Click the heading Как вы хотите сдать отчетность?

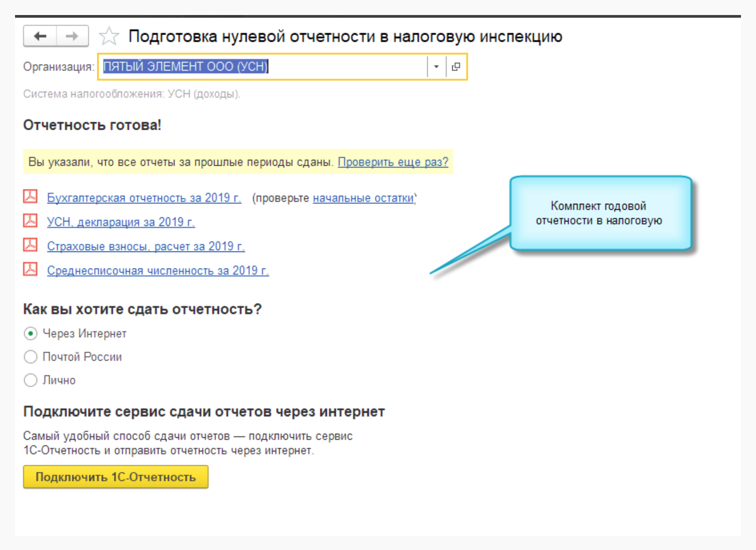tap(142, 309)
